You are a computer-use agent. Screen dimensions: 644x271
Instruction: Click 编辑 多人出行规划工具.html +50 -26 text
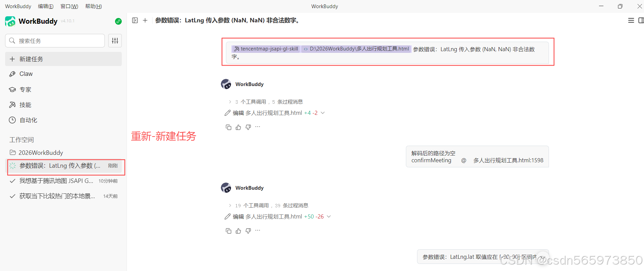278,216
